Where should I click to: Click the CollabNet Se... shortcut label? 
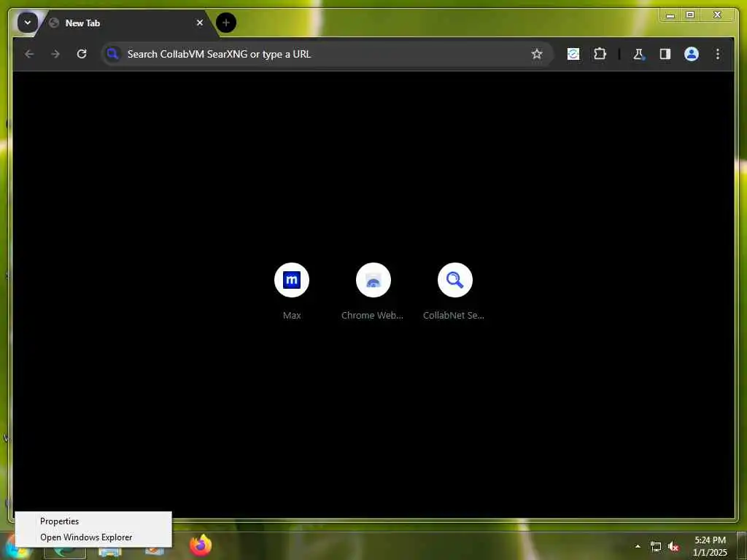tap(454, 315)
